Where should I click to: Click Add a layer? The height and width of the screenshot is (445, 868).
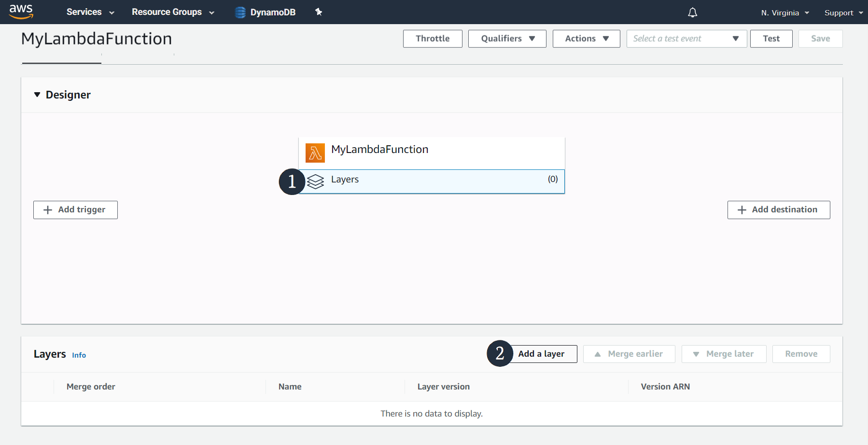(541, 354)
